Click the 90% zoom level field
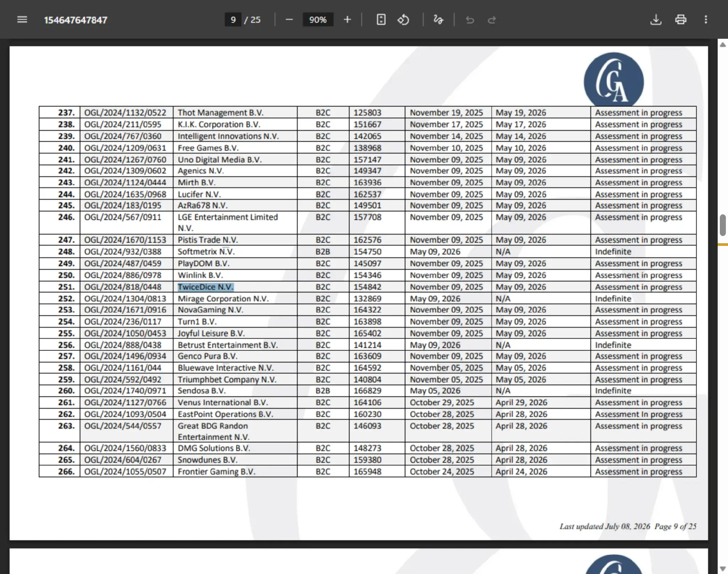 point(318,20)
